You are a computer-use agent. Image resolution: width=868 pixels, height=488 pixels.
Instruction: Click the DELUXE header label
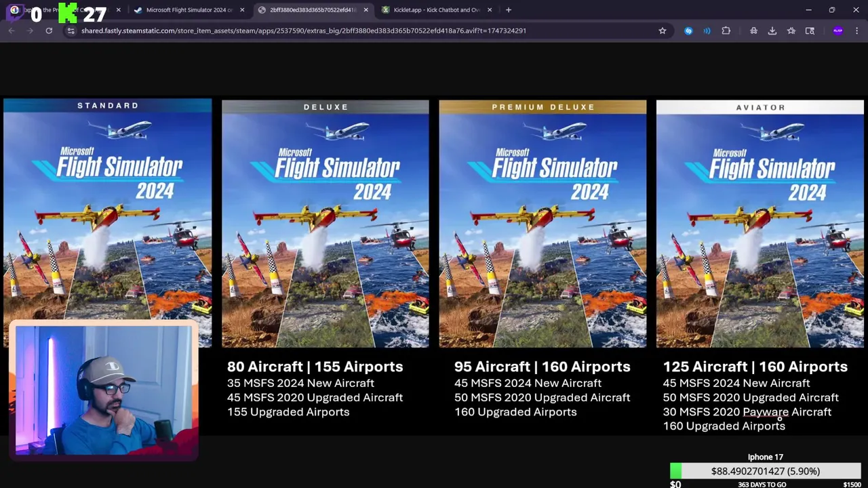pos(325,107)
